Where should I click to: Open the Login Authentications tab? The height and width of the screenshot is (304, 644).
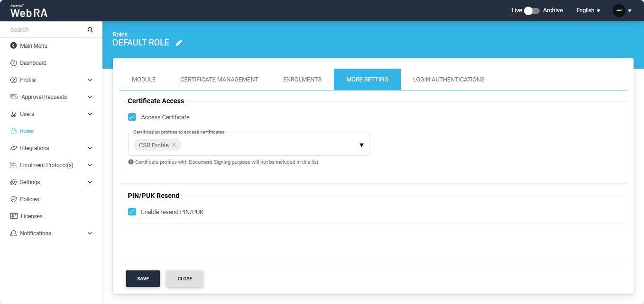click(448, 80)
